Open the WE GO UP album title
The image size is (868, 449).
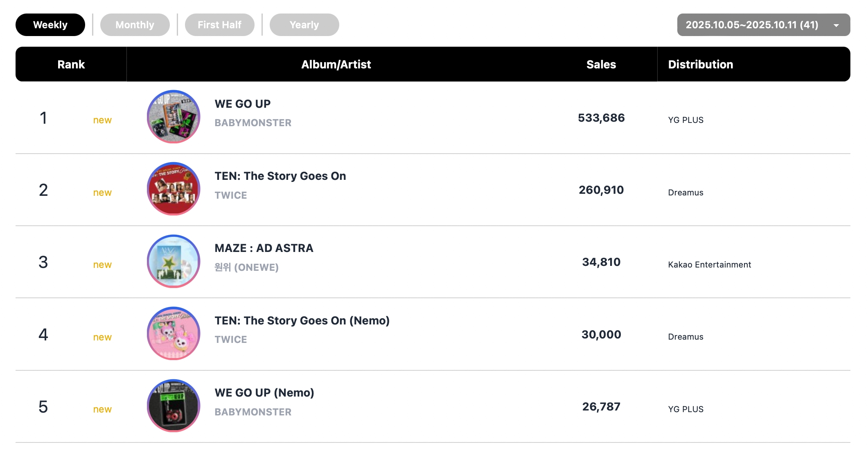243,104
